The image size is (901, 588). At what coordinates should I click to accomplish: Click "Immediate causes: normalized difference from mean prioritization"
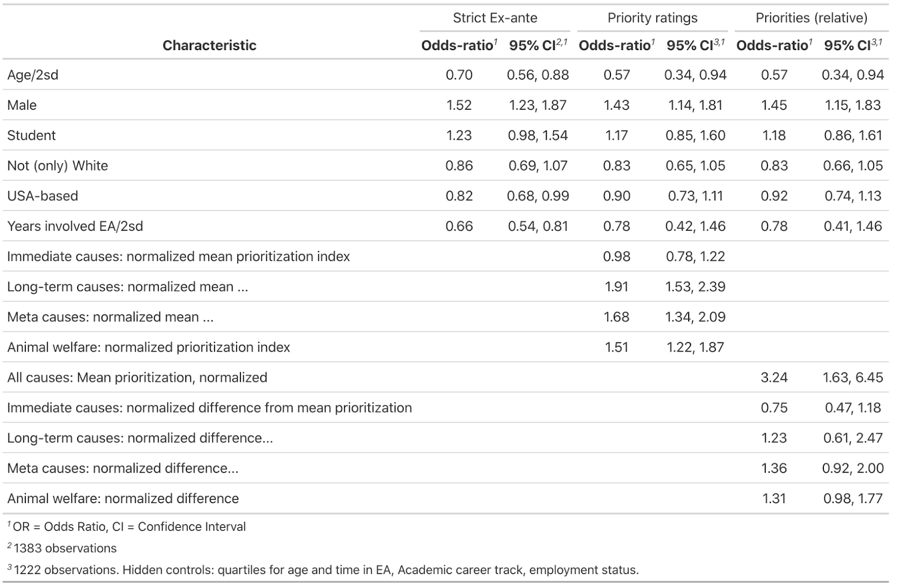click(x=209, y=408)
